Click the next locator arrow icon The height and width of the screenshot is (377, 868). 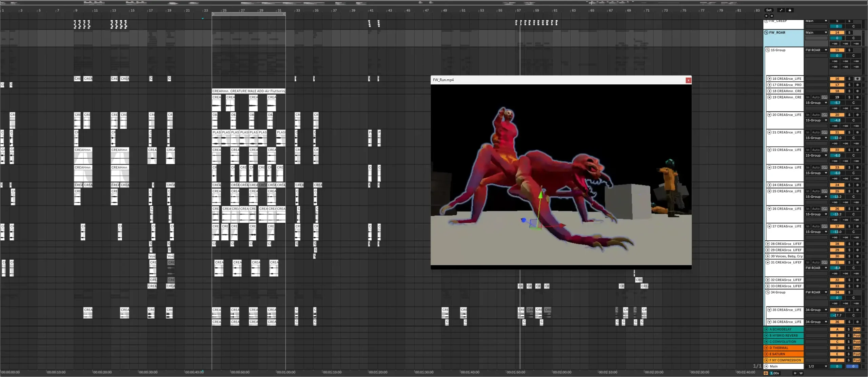coord(772,16)
